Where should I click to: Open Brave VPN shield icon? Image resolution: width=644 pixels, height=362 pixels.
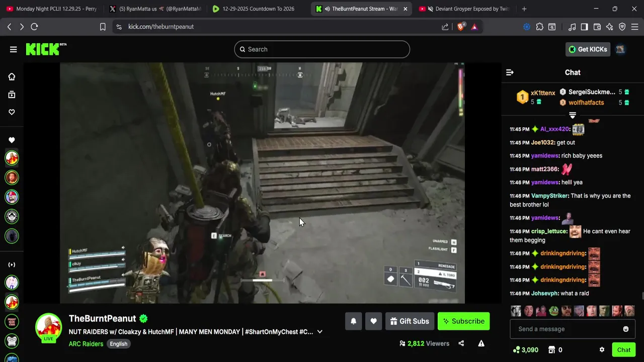click(x=622, y=27)
